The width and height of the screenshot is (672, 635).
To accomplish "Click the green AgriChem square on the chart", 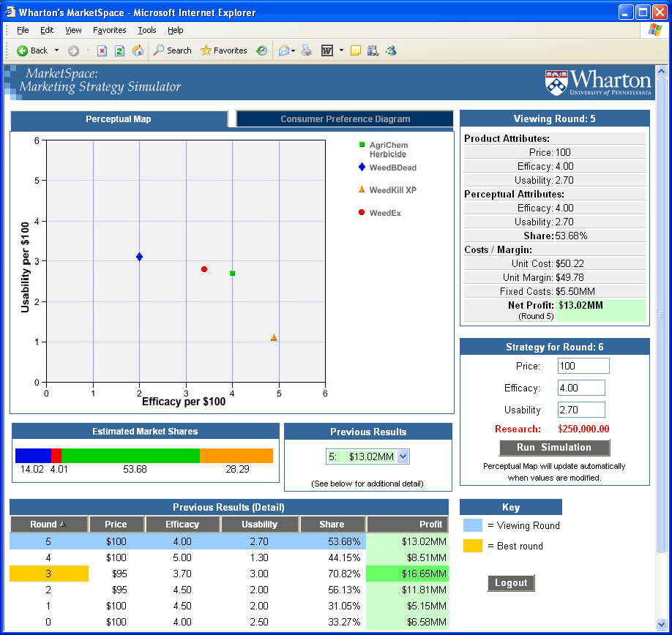I will click(x=232, y=273).
